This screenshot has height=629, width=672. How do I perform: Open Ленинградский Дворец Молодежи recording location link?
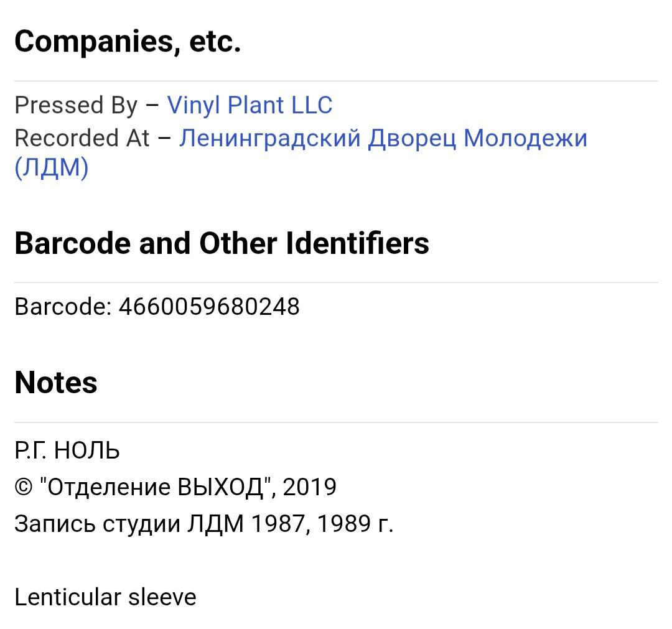point(383,138)
